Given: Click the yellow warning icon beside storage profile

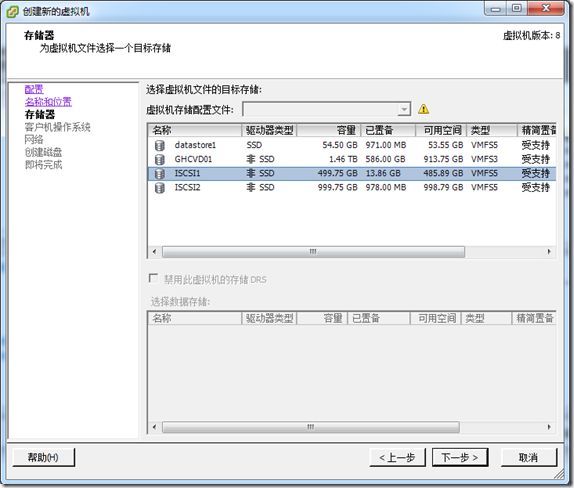Looking at the screenshot, I should (x=424, y=109).
